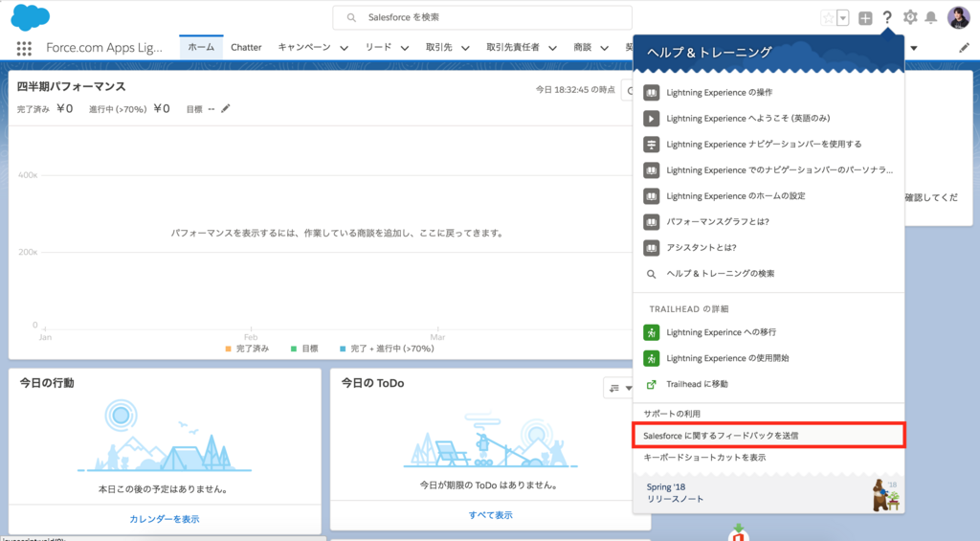
Task: Click the 完了済み orange legend swatch
Action: [228, 349]
